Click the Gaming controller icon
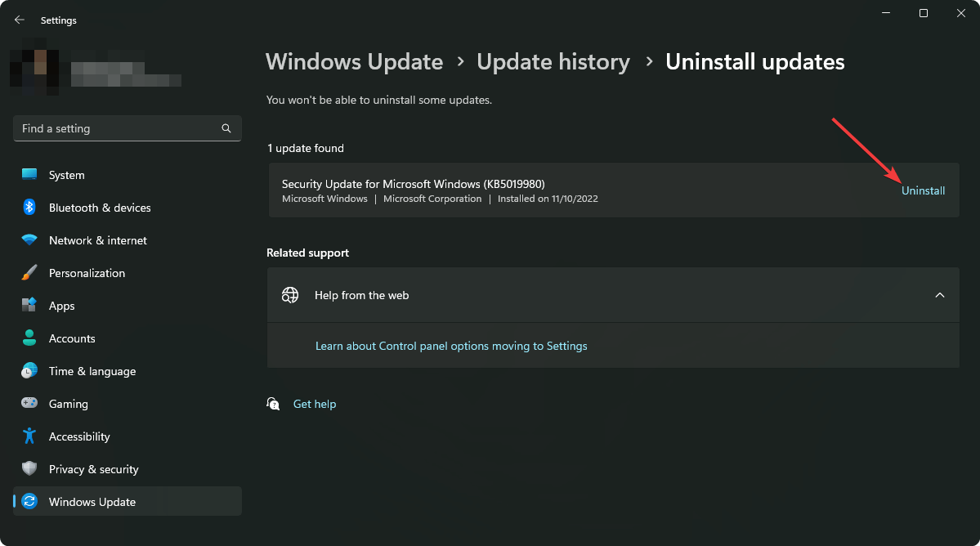This screenshot has height=546, width=980. coord(29,403)
